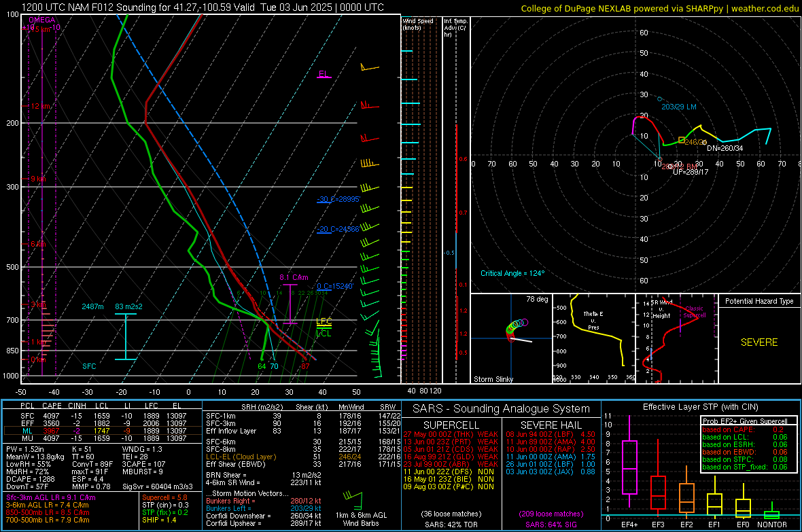
Task: Click the SARS: 42% TOR result
Action: [x=451, y=525]
